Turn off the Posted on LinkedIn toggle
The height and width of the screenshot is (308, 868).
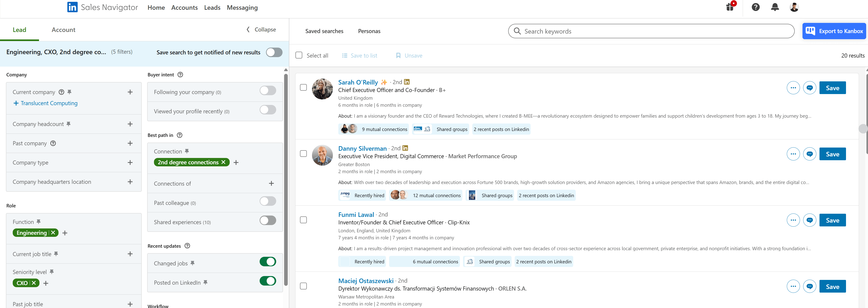pos(268,281)
